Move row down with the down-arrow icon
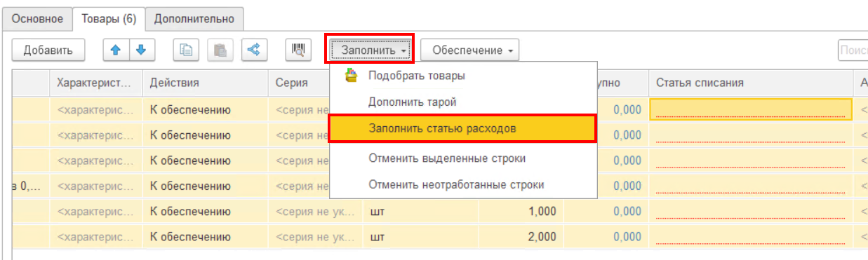This screenshot has width=868, height=260. point(142,50)
